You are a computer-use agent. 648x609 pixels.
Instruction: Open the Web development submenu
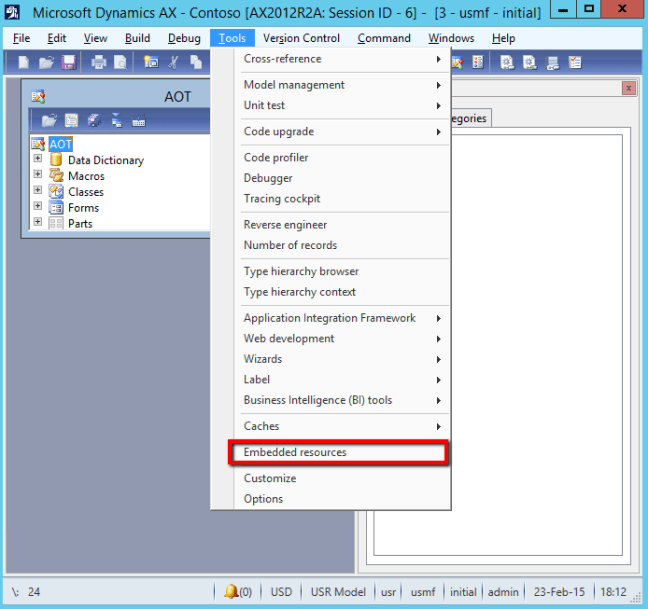tap(342, 339)
